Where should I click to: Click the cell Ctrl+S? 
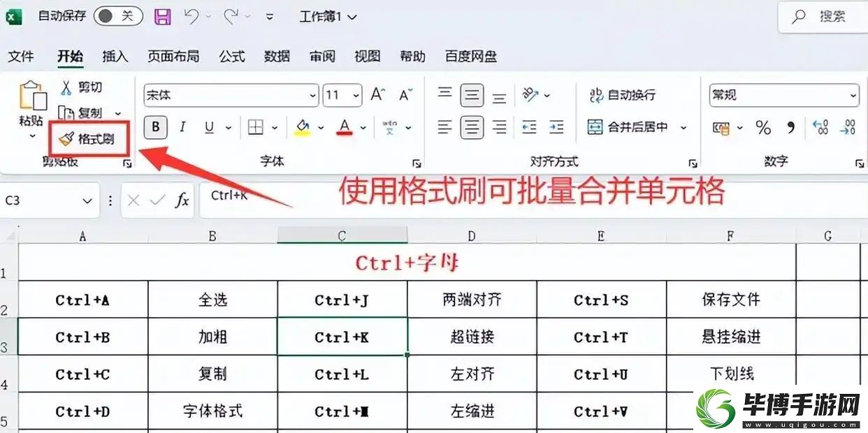point(602,300)
